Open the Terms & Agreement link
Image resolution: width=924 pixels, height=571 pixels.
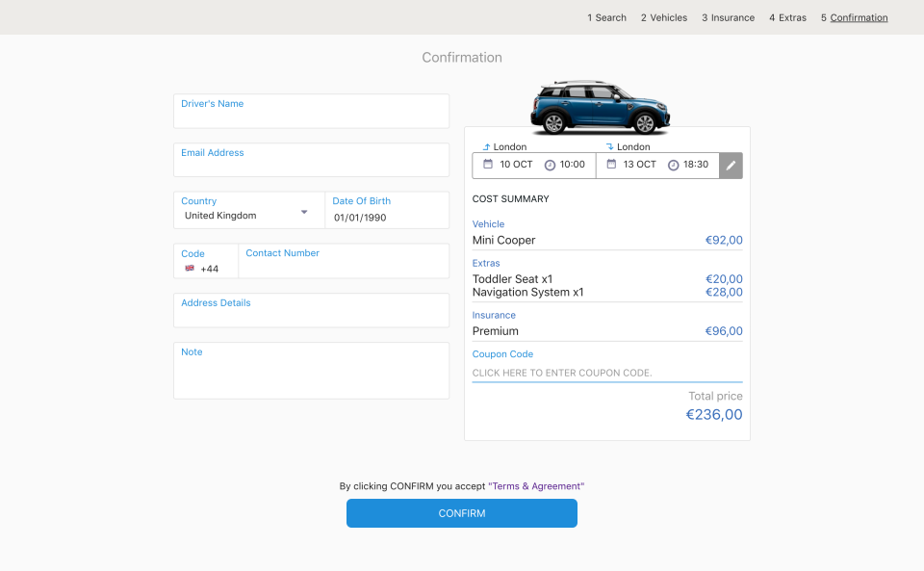point(536,486)
